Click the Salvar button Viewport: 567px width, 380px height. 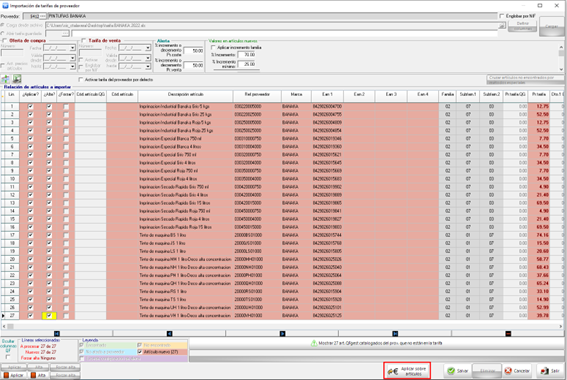click(458, 371)
